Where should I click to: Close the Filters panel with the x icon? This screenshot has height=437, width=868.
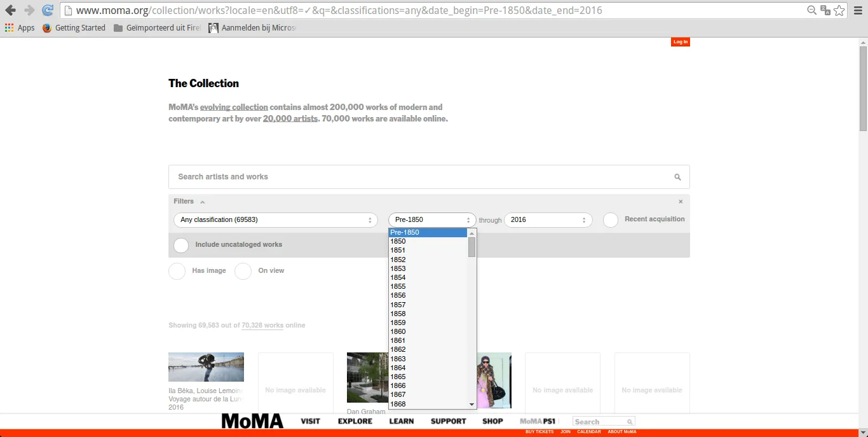(x=681, y=202)
